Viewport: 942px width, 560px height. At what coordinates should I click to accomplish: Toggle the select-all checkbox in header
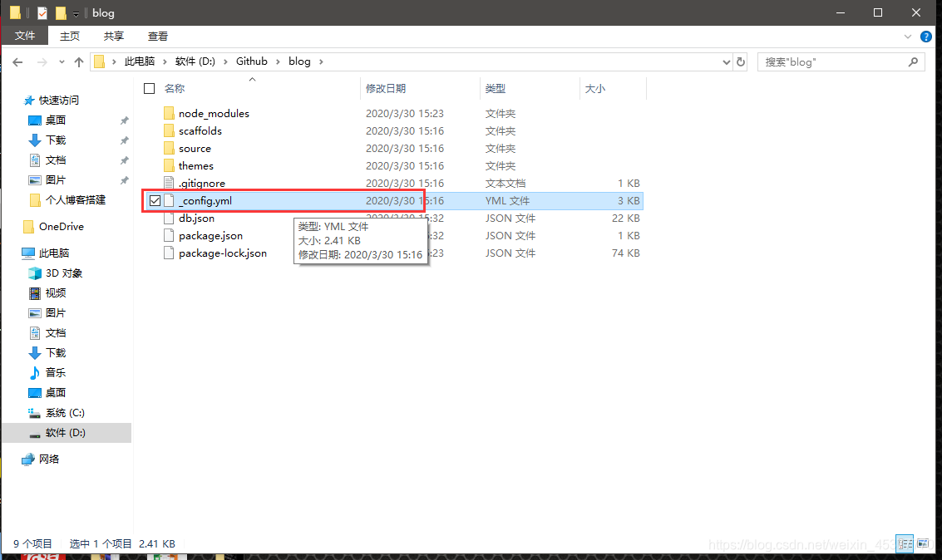[150, 88]
